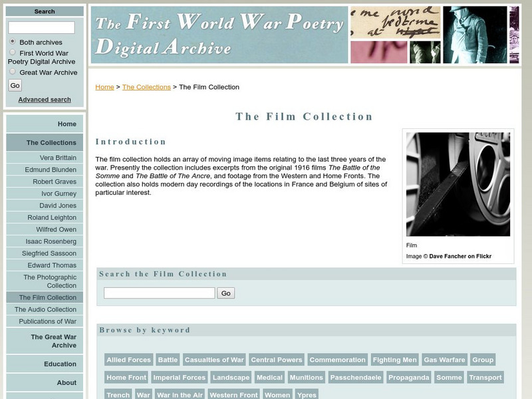Image resolution: width=532 pixels, height=399 pixels.
Task: Open Dave Fancher on Flickr credit link
Action: click(x=460, y=256)
